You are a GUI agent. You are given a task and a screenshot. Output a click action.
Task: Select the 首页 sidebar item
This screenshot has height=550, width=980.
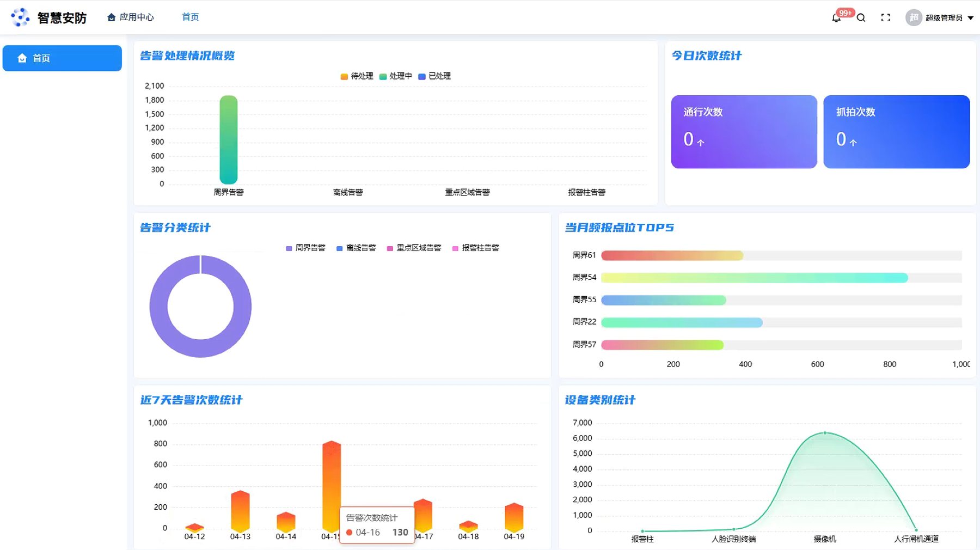pyautogui.click(x=62, y=58)
